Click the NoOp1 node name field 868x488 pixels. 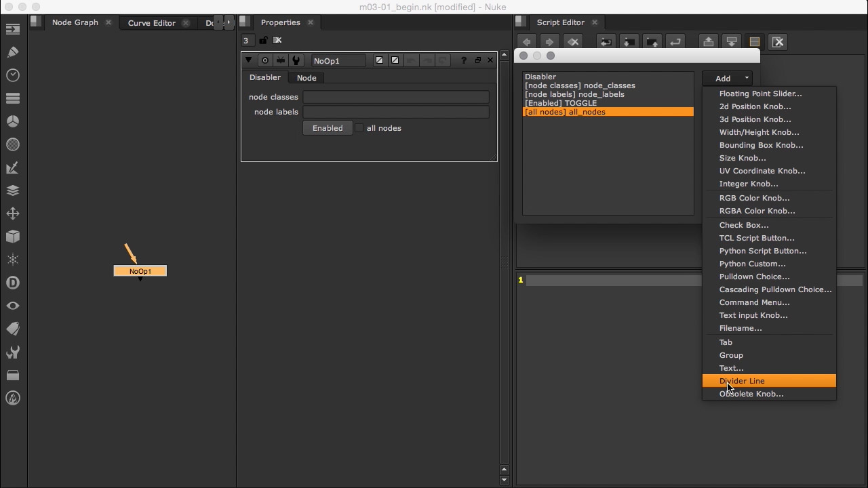click(338, 61)
